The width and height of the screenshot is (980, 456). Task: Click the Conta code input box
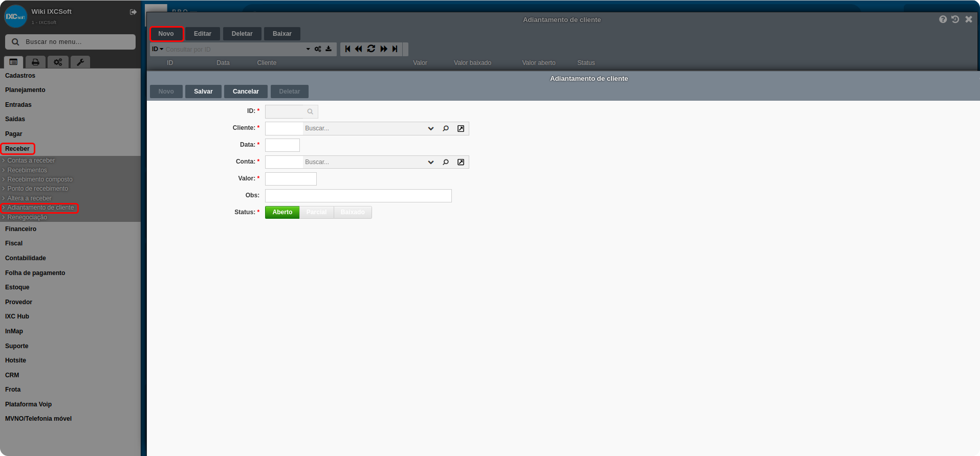[x=284, y=162]
